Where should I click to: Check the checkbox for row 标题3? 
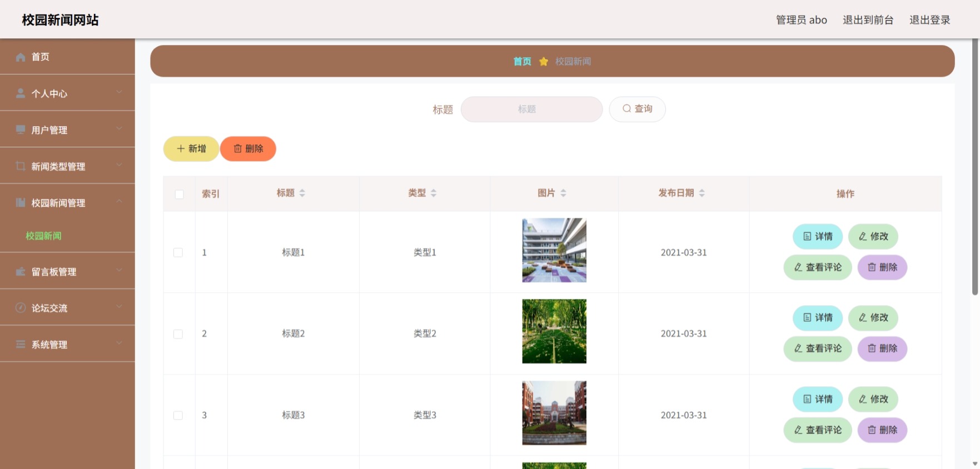[178, 415]
